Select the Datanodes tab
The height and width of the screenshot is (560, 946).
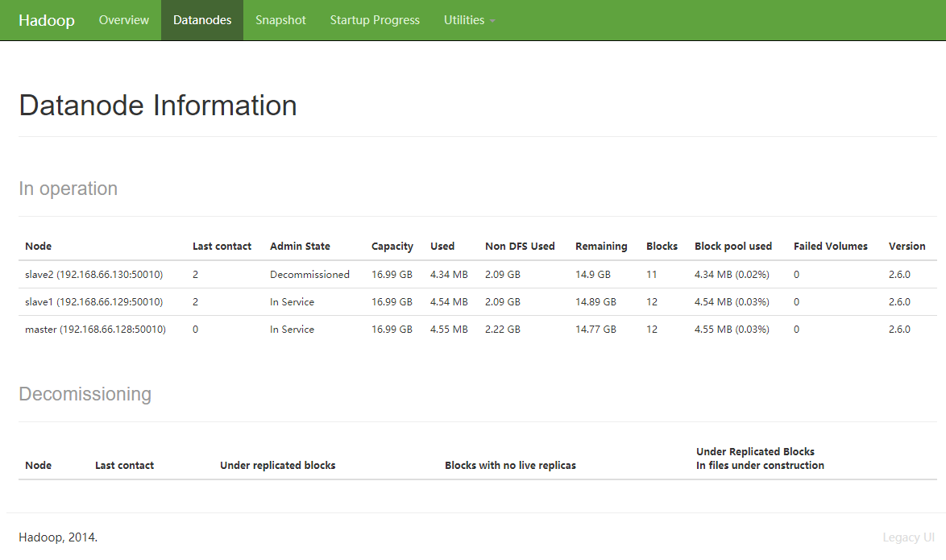202,20
